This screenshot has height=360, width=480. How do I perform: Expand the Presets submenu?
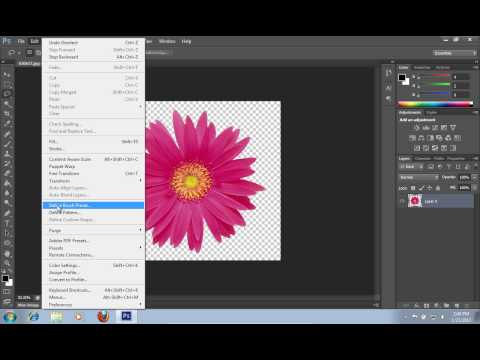(93, 248)
